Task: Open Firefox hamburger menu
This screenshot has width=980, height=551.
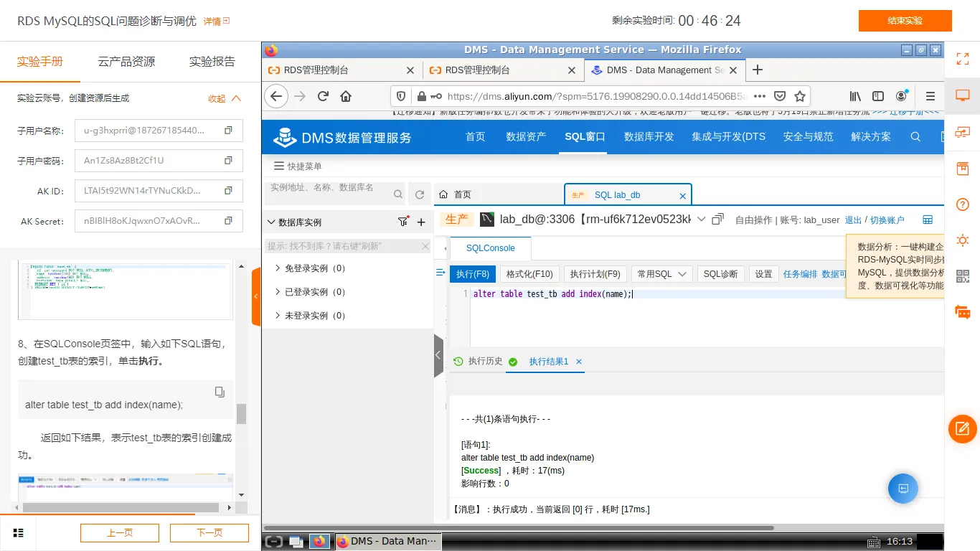Action: click(x=930, y=96)
